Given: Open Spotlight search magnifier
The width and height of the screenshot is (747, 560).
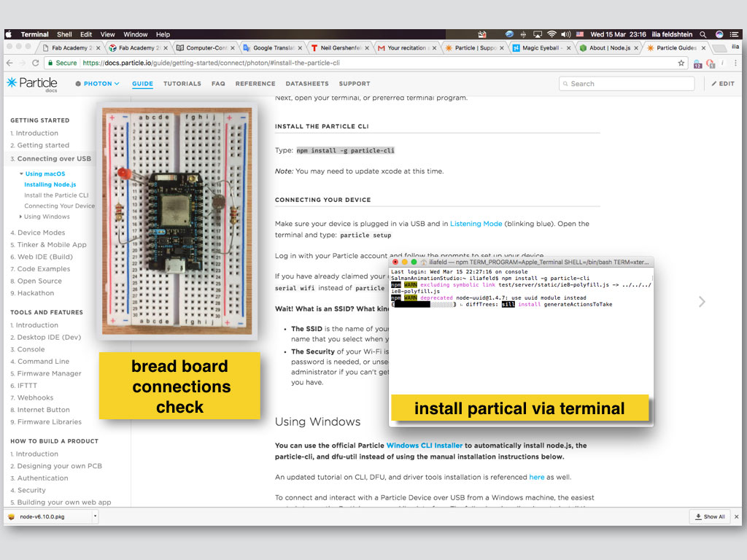Looking at the screenshot, I should [703, 34].
